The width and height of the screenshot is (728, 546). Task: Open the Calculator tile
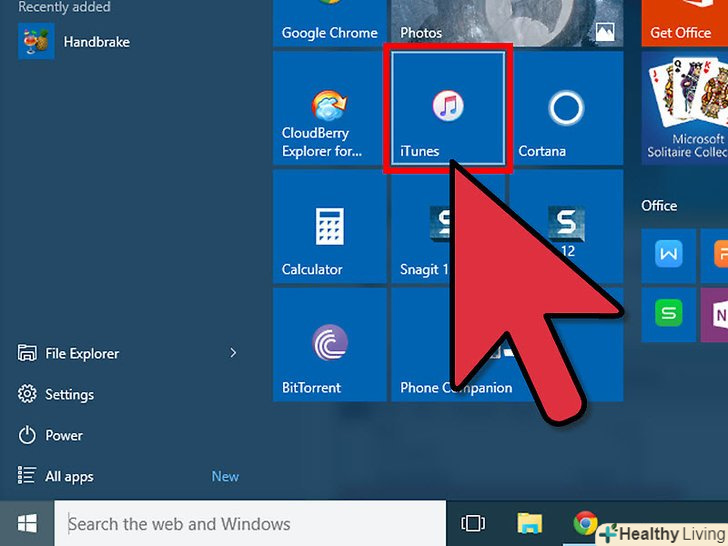[x=330, y=227]
